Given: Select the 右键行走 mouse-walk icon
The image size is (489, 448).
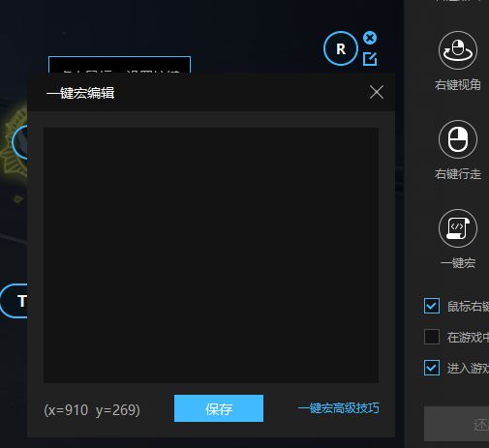Looking at the screenshot, I should click(x=458, y=139).
